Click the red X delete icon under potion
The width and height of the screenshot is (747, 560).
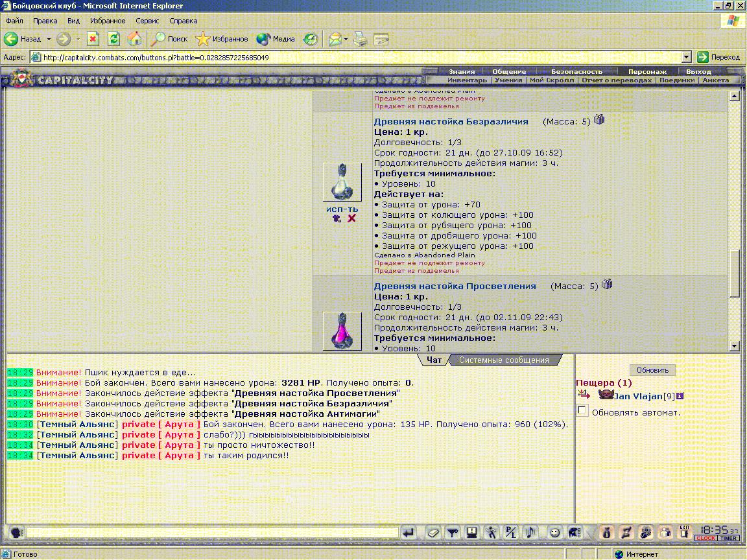pyautogui.click(x=351, y=218)
